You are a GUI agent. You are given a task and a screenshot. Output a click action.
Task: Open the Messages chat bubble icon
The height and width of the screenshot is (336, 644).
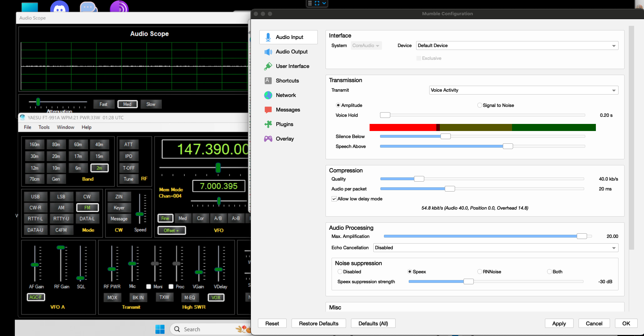click(268, 110)
